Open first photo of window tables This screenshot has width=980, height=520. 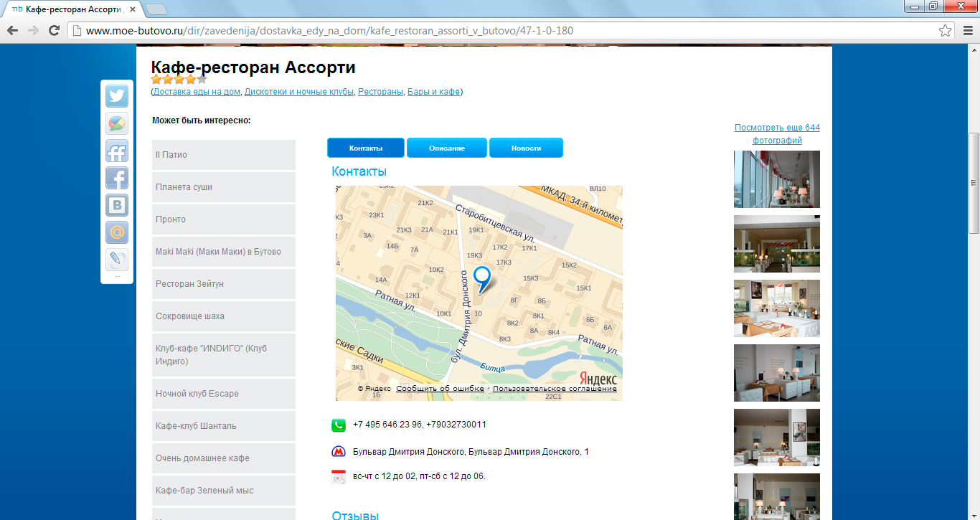coord(777,179)
